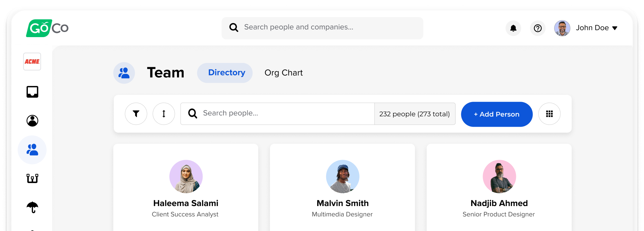Focus the Search people field
Viewport: 644px width, 231px height.
pyautogui.click(x=282, y=114)
